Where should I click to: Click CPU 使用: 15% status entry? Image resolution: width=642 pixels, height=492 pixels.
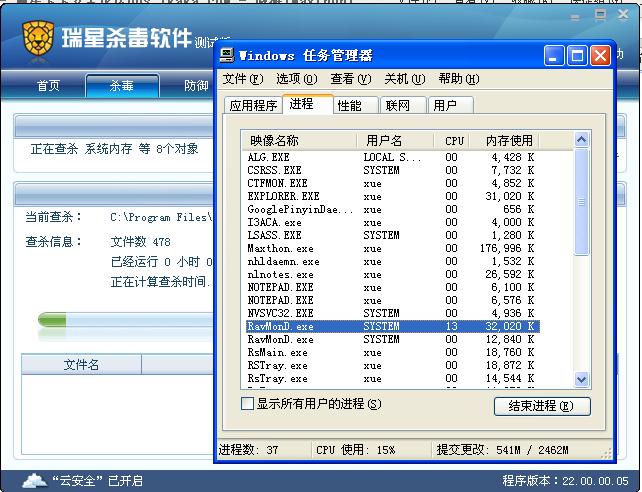pos(355,450)
